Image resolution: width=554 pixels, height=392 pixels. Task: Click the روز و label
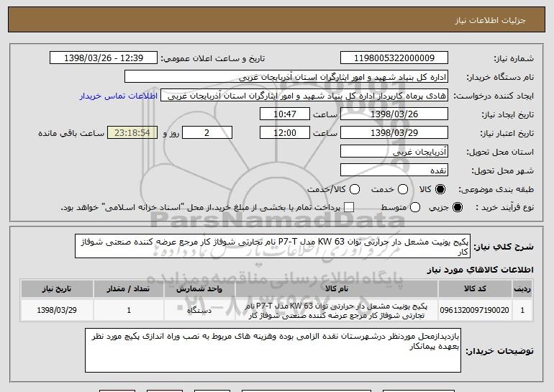[171, 133]
